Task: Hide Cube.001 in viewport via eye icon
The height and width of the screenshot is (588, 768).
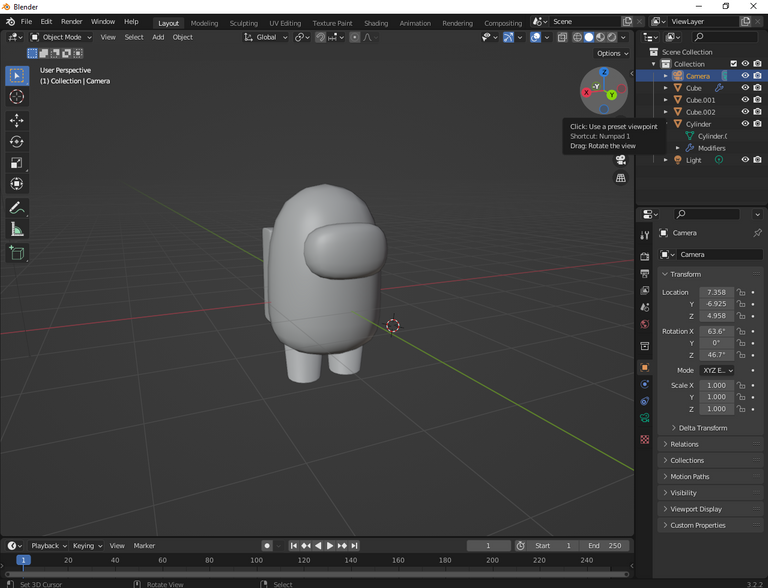Action: click(745, 99)
